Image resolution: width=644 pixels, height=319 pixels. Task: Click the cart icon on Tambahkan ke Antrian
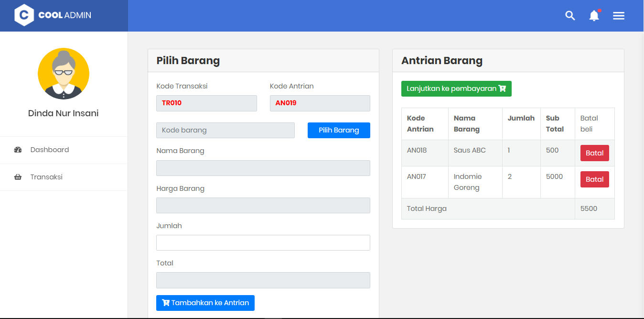[166, 302]
